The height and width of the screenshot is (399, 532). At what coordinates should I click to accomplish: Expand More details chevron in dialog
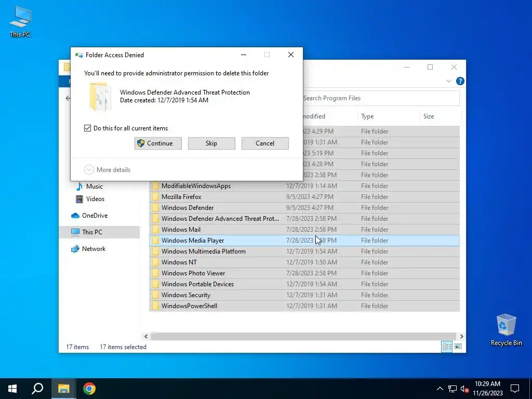(x=89, y=170)
